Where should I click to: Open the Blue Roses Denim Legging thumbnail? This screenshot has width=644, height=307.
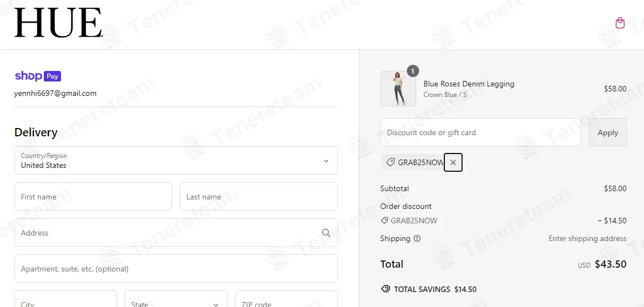398,89
